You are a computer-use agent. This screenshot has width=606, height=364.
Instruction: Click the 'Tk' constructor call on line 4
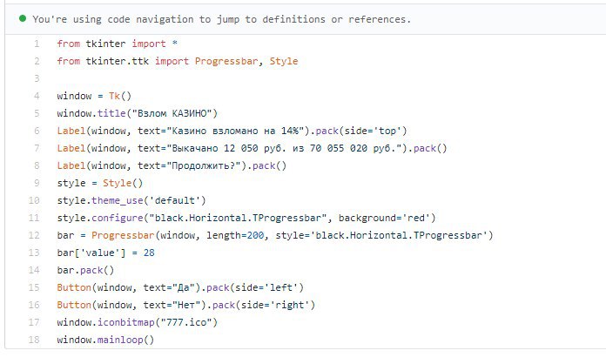[114, 96]
